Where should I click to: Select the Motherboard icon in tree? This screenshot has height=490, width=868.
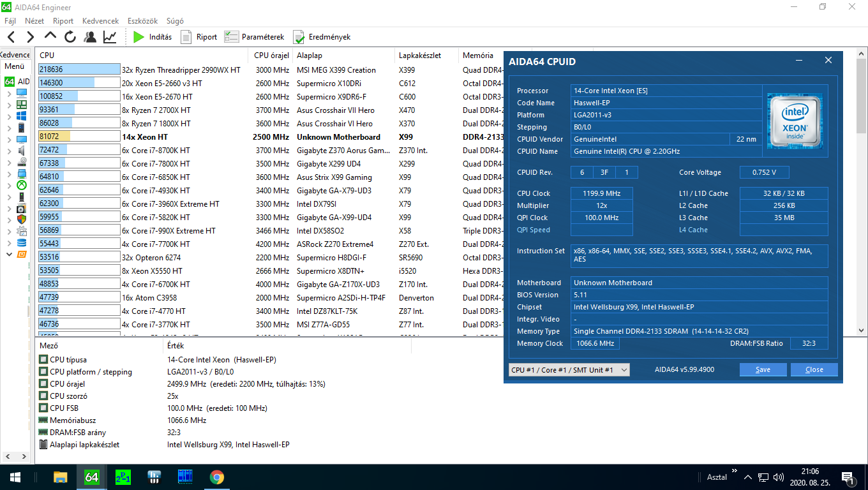(22, 105)
